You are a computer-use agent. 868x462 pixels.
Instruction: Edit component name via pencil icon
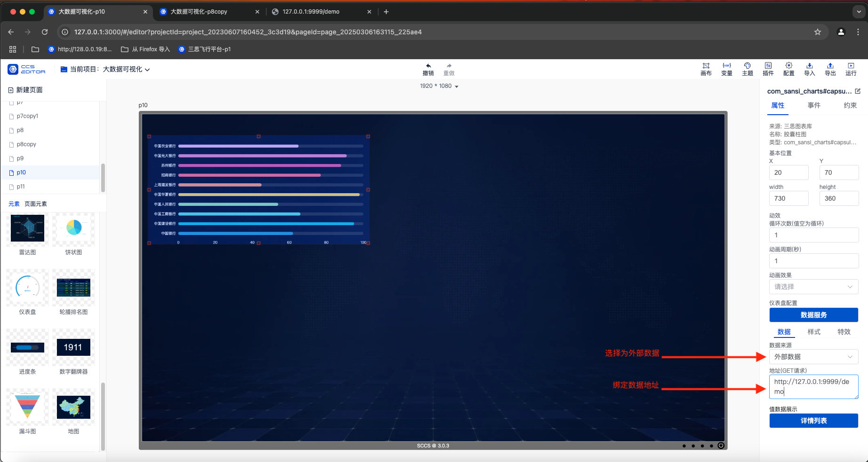pos(858,91)
